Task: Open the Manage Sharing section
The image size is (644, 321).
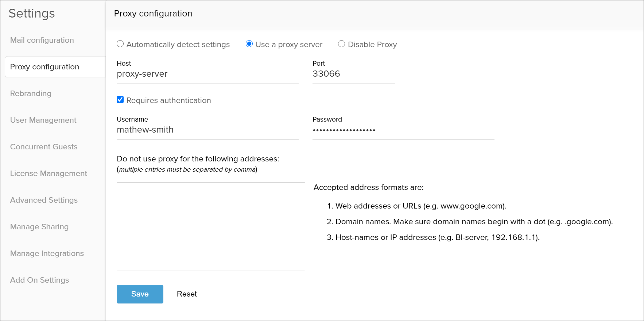Action: pos(39,227)
